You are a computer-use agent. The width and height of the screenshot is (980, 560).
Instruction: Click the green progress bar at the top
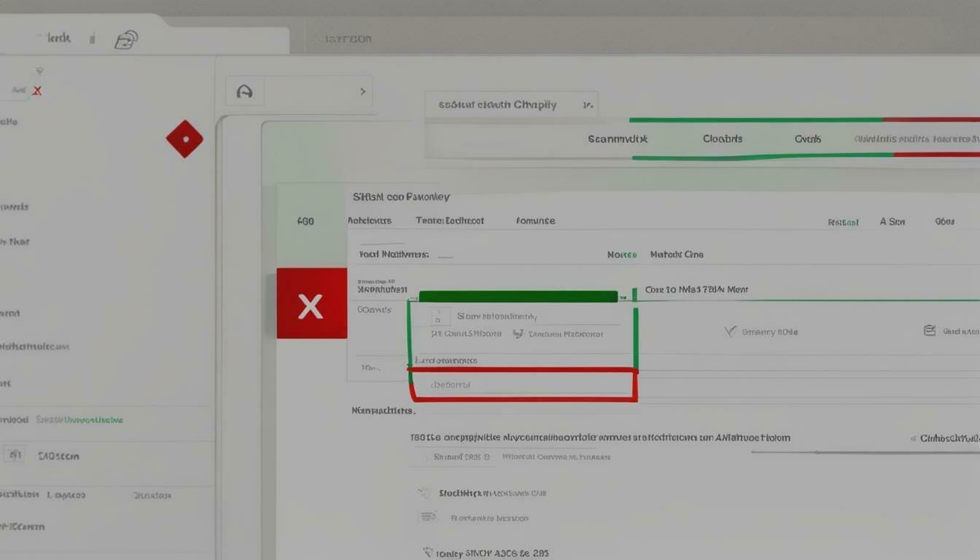(x=751, y=120)
